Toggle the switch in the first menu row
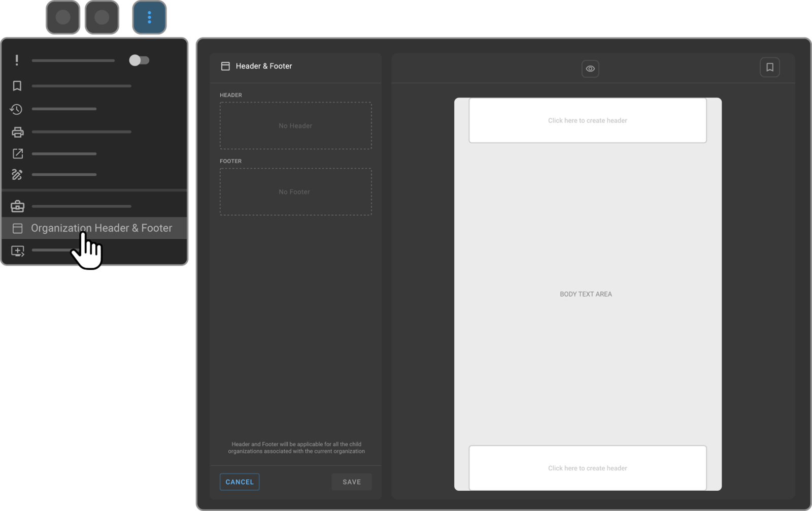This screenshot has width=812, height=511. (x=140, y=60)
